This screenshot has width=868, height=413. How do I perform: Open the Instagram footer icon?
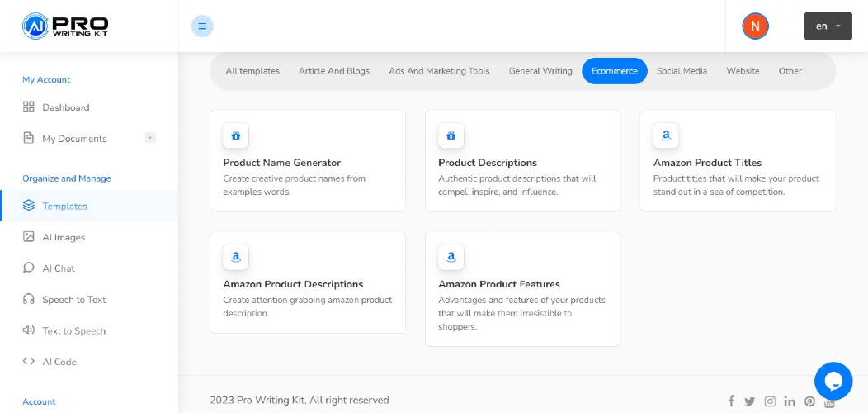coord(770,401)
